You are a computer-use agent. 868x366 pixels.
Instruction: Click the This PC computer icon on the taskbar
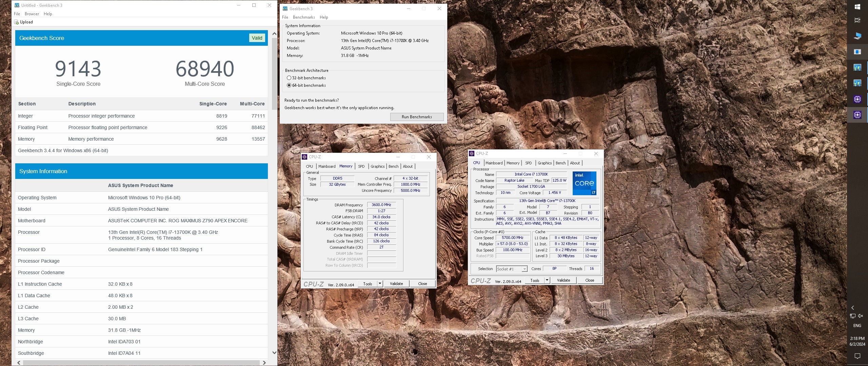pyautogui.click(x=857, y=36)
